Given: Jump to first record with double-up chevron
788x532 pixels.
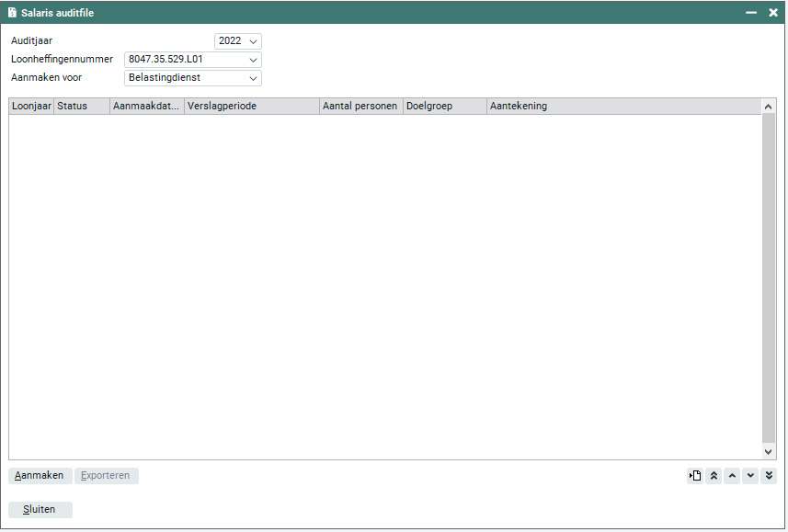Looking at the screenshot, I should [x=714, y=475].
